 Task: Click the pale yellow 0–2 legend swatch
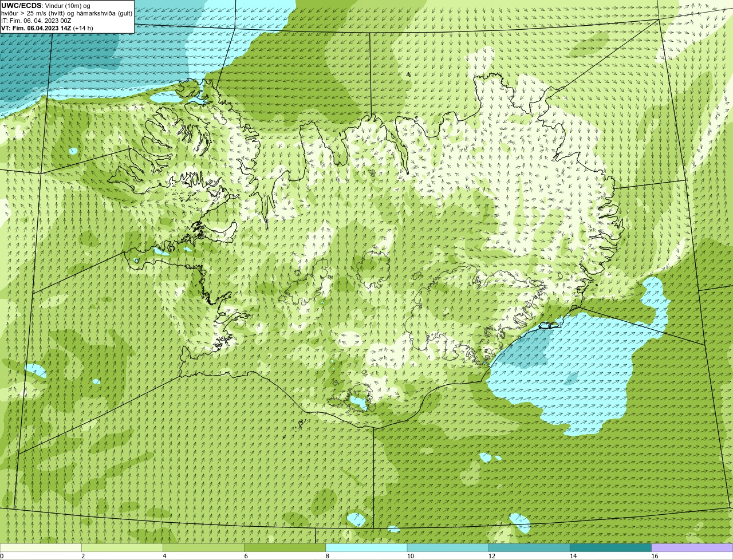point(41,548)
